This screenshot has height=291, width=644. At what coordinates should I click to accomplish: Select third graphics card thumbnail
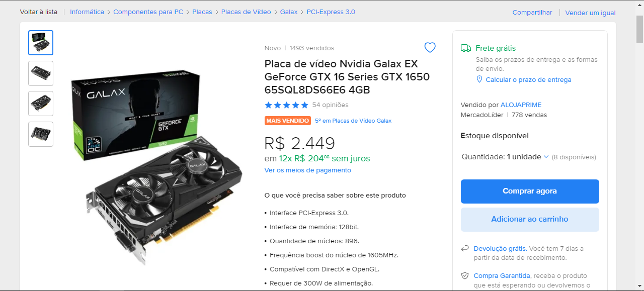(41, 104)
